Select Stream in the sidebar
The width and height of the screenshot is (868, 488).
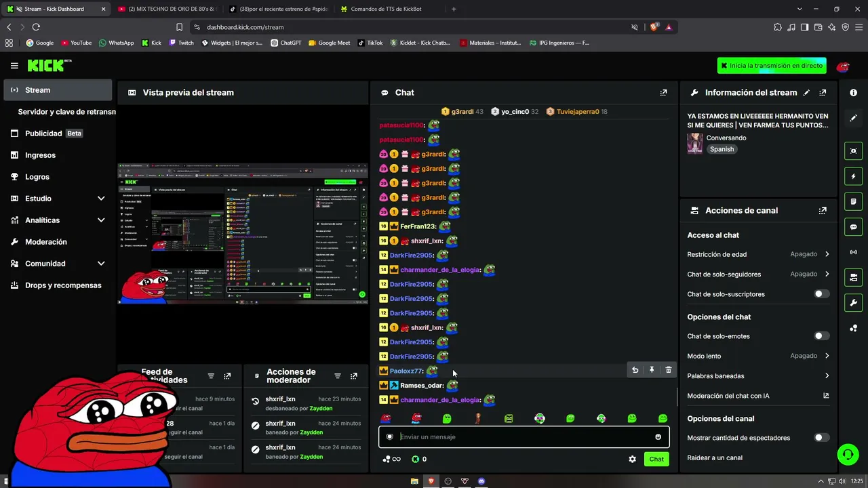point(58,90)
